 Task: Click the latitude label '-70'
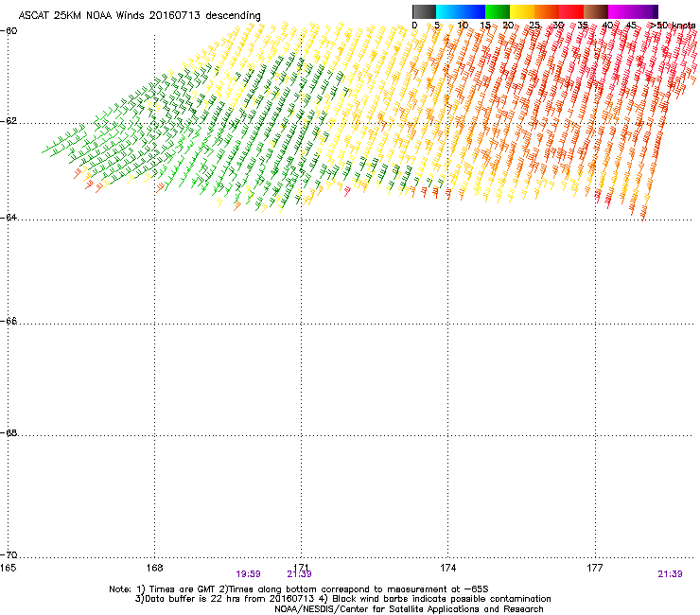(x=9, y=555)
